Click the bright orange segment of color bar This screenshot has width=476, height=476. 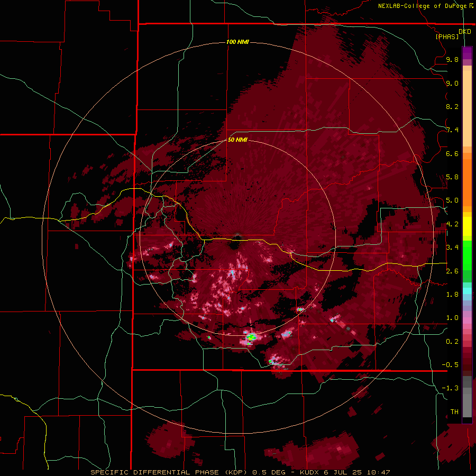tap(467, 182)
